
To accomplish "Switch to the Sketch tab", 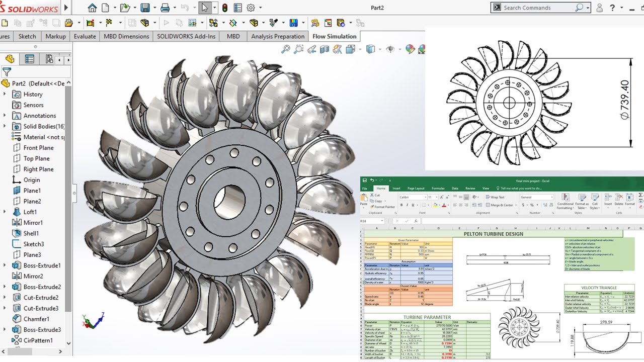I will coord(27,36).
